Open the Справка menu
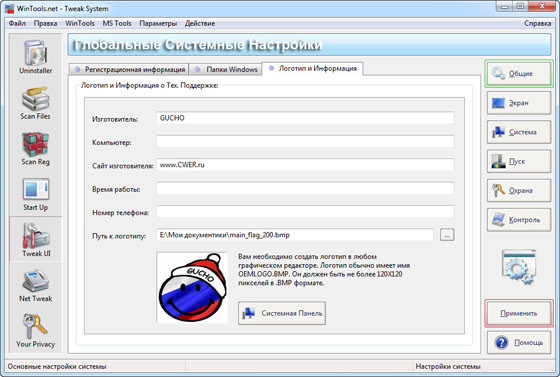The width and height of the screenshot is (560, 377). click(x=538, y=23)
